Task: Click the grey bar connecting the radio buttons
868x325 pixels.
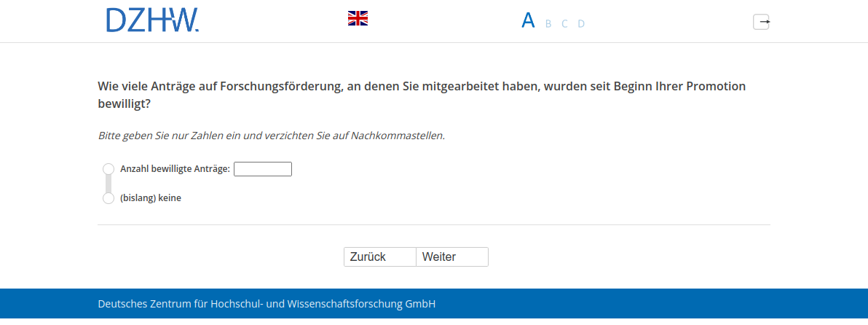Action: 108,184
